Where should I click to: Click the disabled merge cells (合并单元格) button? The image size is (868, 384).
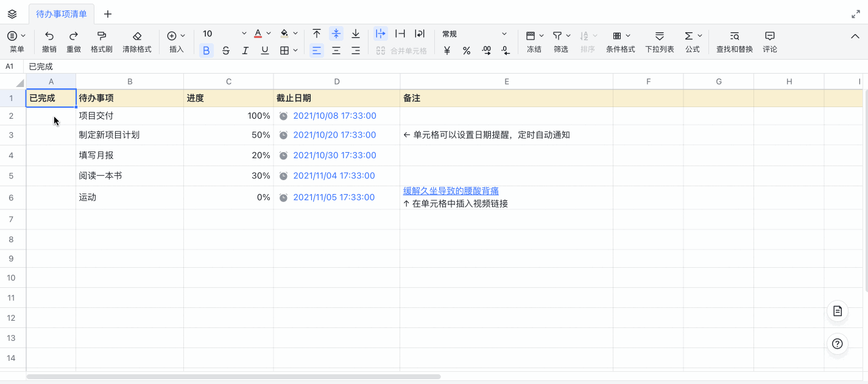point(401,51)
